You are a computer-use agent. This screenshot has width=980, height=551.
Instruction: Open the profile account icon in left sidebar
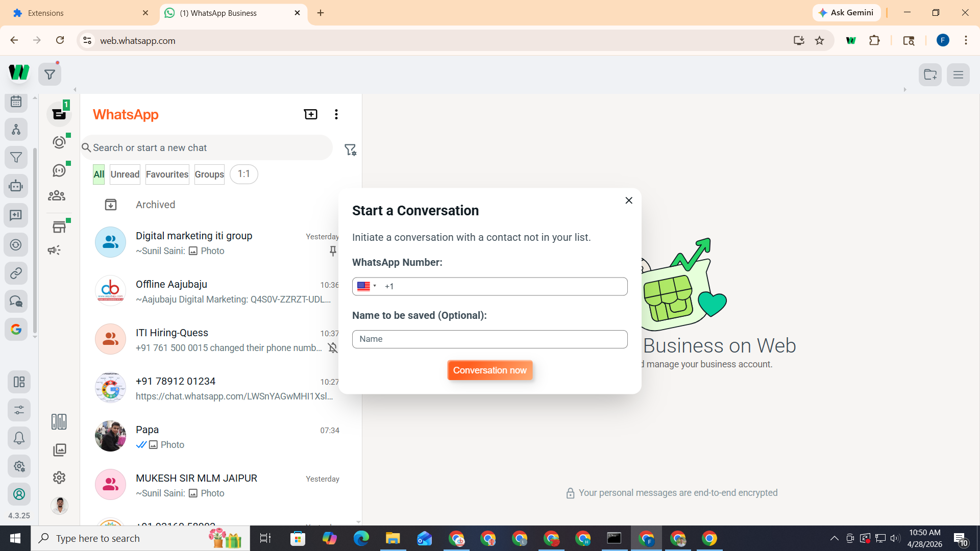pyautogui.click(x=19, y=494)
